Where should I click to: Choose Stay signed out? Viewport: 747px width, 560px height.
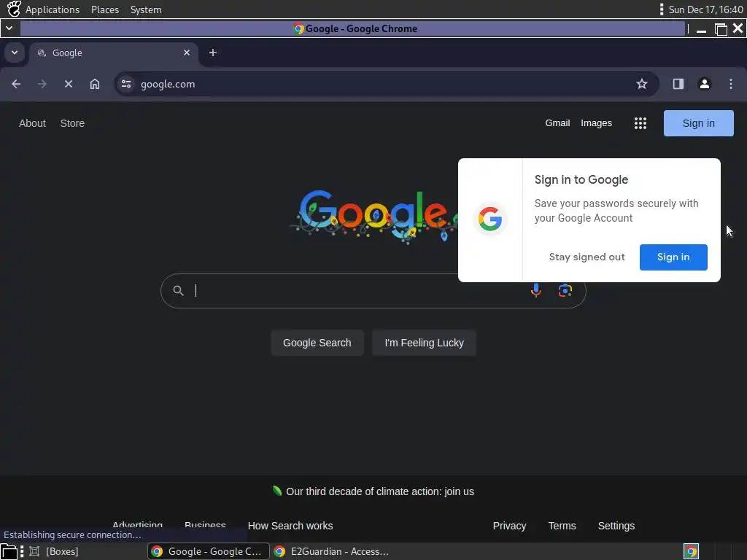pyautogui.click(x=587, y=257)
